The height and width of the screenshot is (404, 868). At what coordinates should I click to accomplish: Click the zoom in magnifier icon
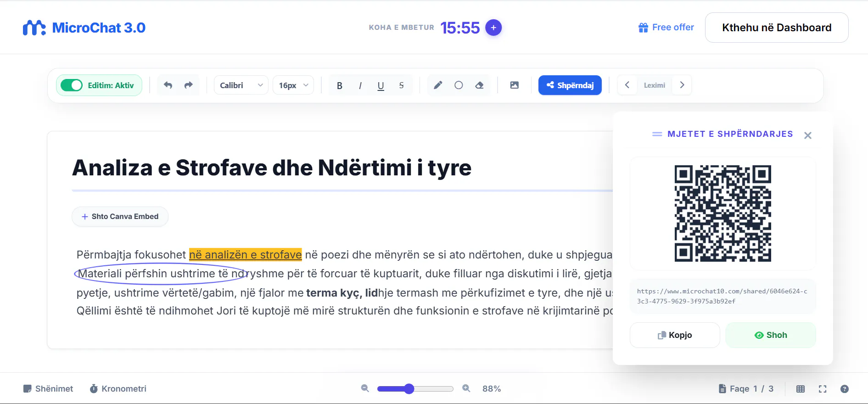click(x=466, y=388)
